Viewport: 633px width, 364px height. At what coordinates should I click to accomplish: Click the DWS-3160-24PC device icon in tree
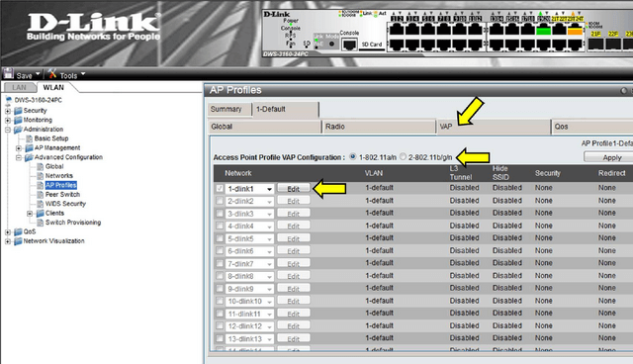(x=9, y=100)
